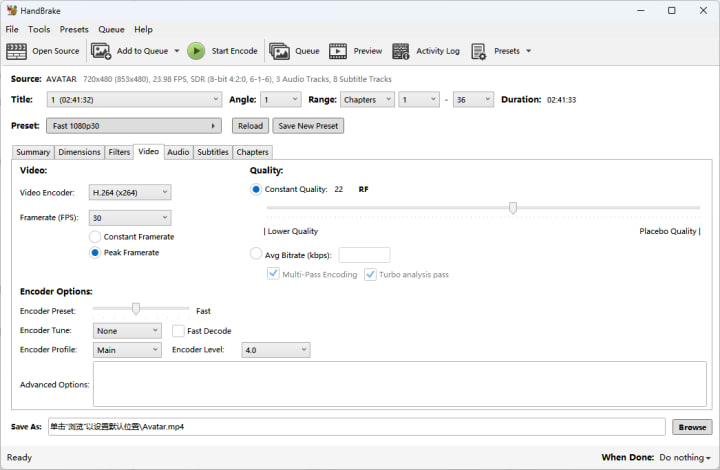
Task: Open the Framerate (FPS) dropdown
Action: [130, 218]
